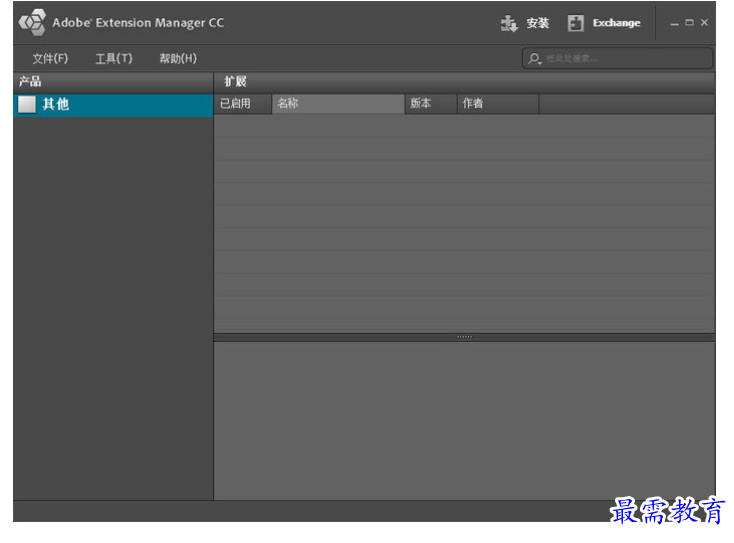Sort by the 版本 column header

coord(431,103)
